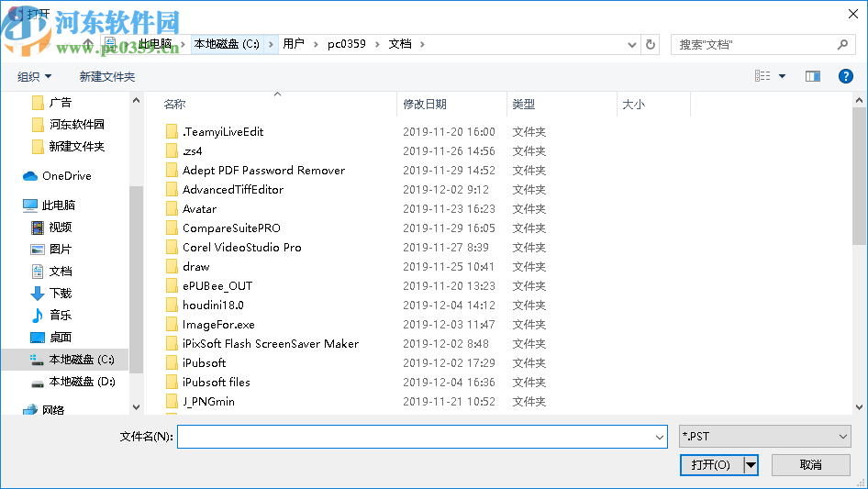868x489 pixels.
Task: Sort by 大小 column header
Action: (x=633, y=104)
